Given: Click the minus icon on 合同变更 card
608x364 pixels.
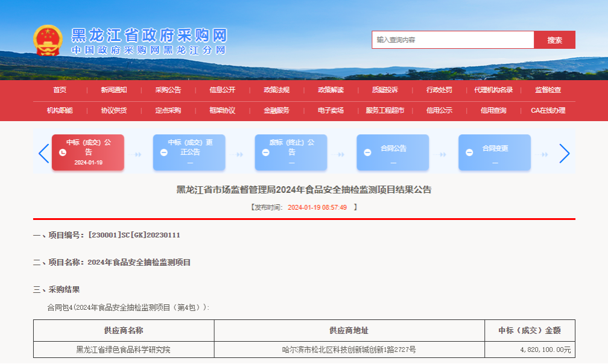Looking at the screenshot, I should click(x=469, y=152).
